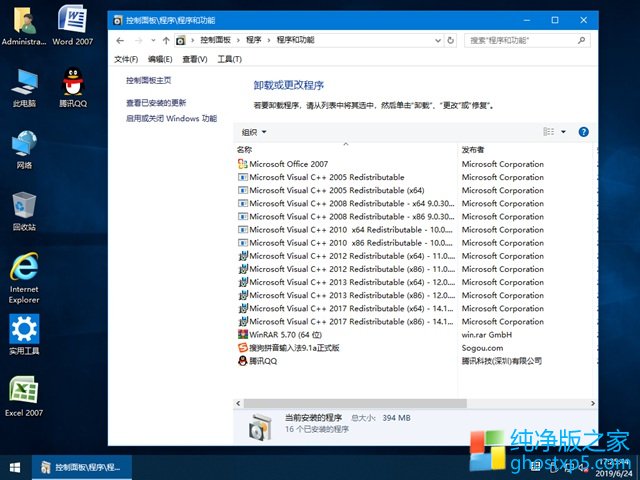Select the 实用工具 gear icon on desktop
This screenshot has width=640, height=480.
click(24, 335)
